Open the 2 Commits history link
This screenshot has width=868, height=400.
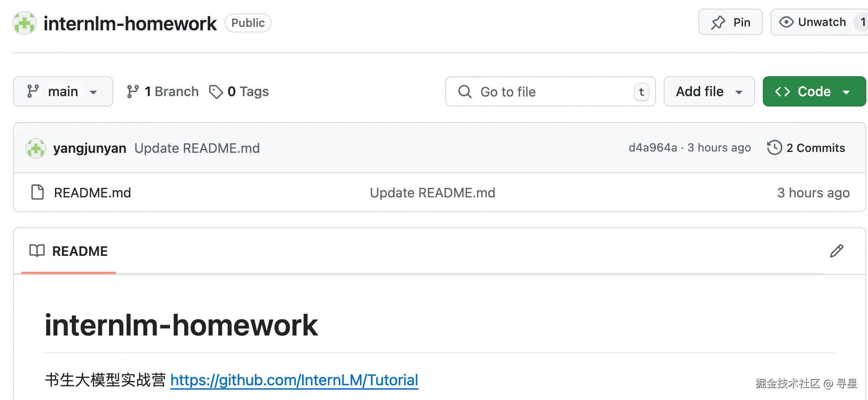[815, 148]
